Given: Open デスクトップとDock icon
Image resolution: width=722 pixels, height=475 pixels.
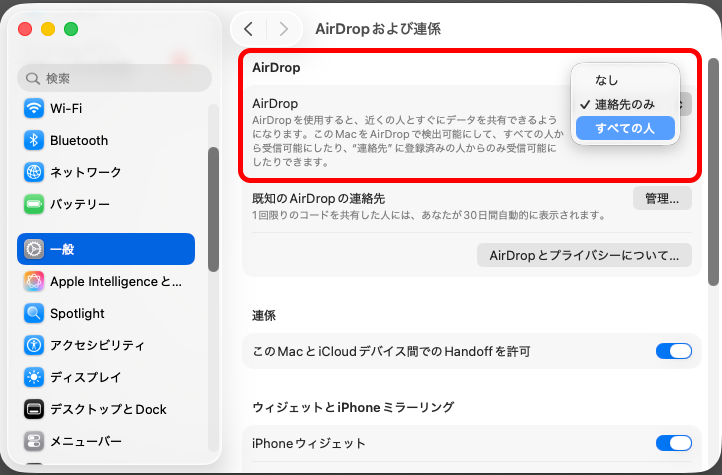Looking at the screenshot, I should click(34, 409).
